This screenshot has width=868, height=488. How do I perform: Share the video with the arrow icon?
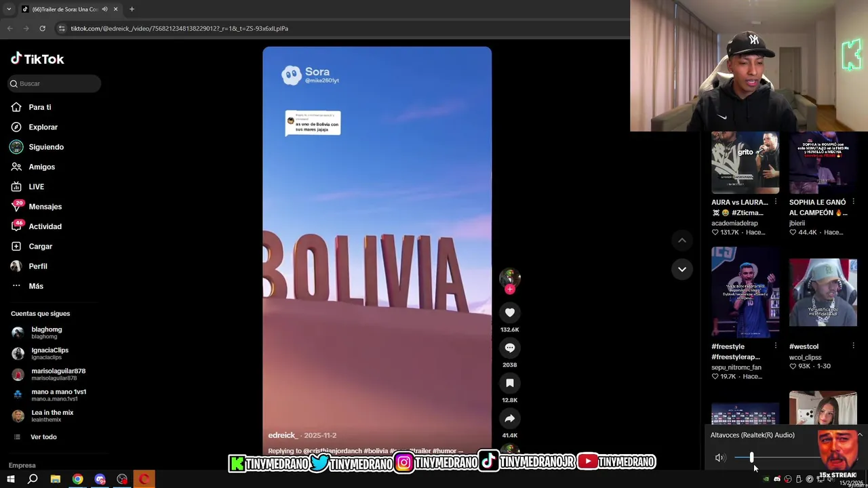click(x=510, y=418)
